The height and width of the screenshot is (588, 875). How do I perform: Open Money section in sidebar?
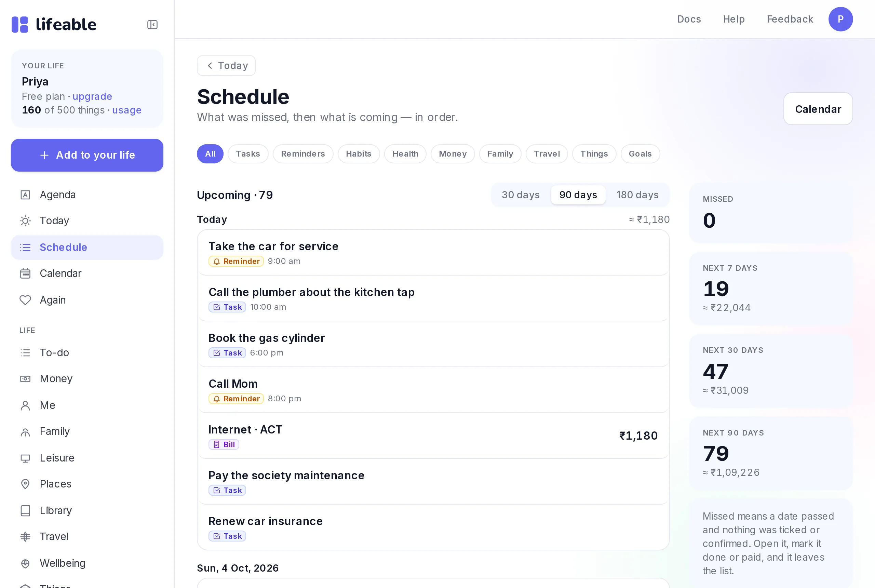(87, 379)
